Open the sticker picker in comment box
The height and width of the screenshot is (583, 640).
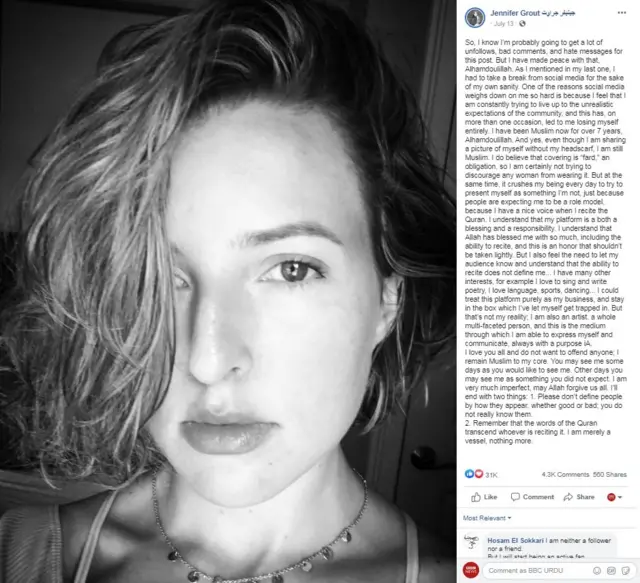(625, 570)
